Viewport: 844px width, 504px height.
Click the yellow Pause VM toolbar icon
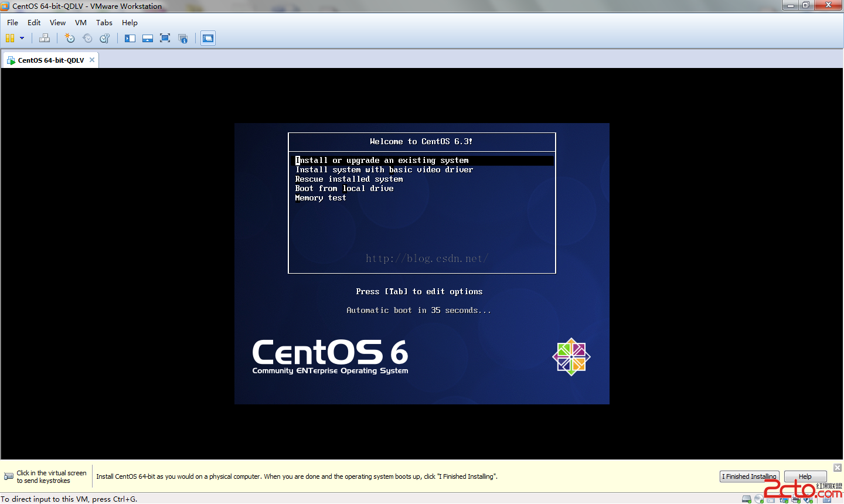click(9, 38)
